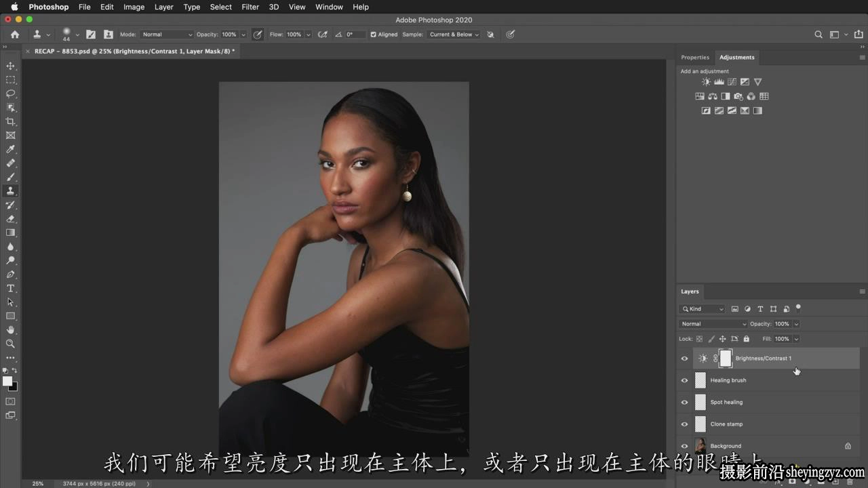Select the Eyedropper tool
The height and width of the screenshot is (488, 868).
tap(10, 149)
